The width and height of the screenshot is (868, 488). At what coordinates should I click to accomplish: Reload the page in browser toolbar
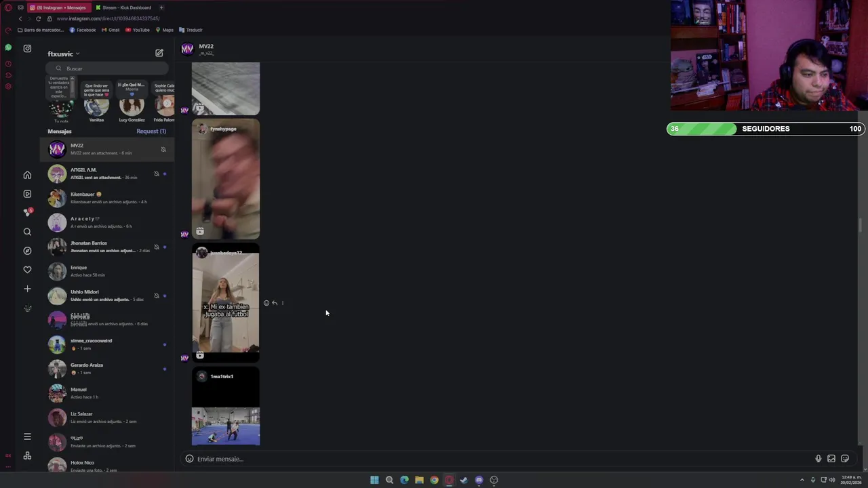point(38,19)
